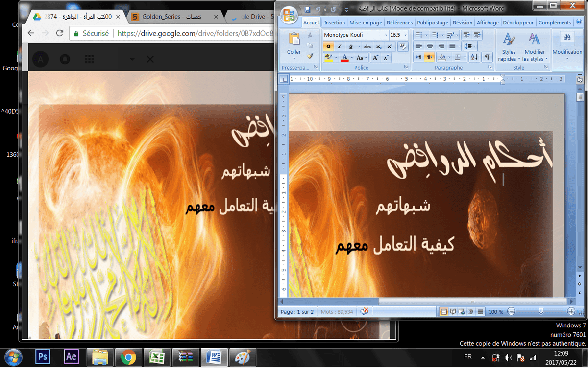
Task: Open the Révision ribbon tab
Action: click(x=463, y=23)
